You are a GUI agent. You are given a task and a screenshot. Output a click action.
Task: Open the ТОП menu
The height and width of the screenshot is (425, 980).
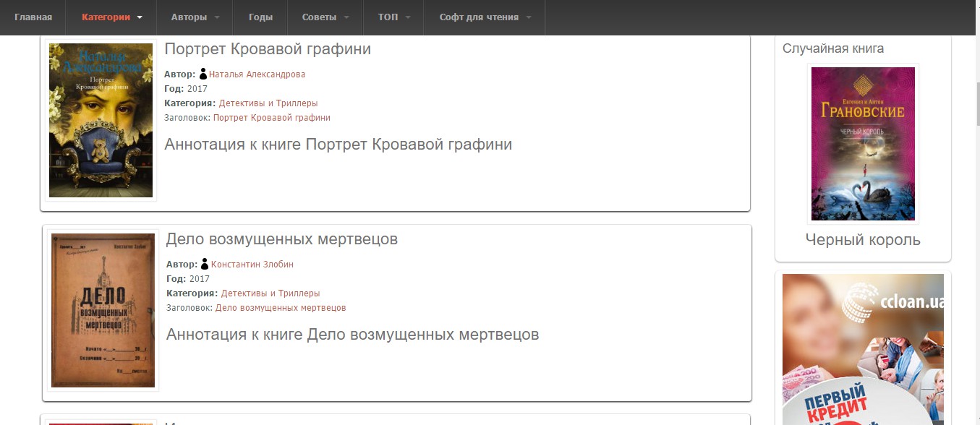tap(388, 17)
